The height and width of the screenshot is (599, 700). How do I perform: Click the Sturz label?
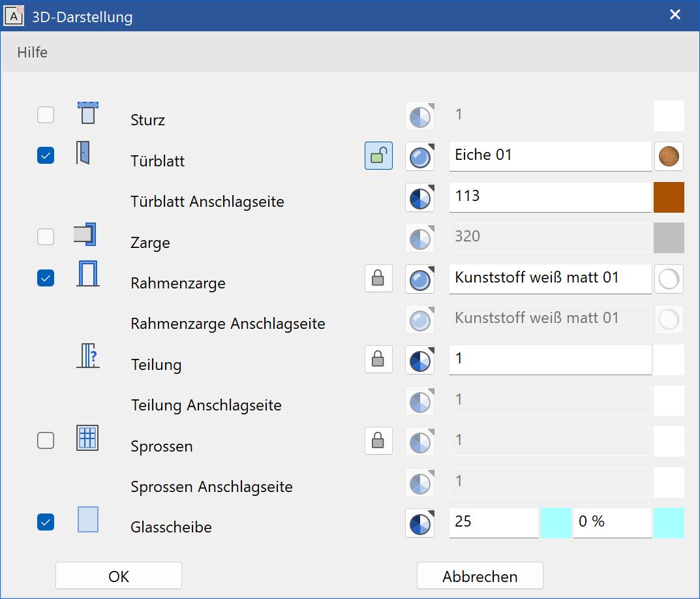pyautogui.click(x=148, y=119)
